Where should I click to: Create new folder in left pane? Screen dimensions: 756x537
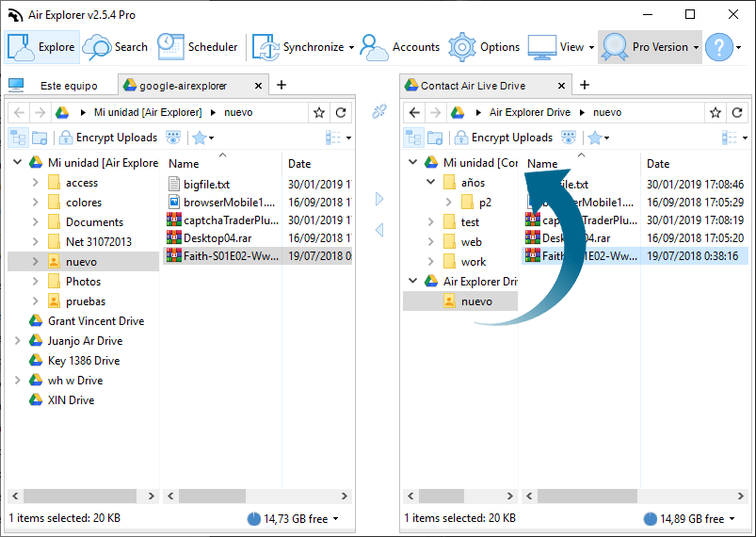coord(40,138)
